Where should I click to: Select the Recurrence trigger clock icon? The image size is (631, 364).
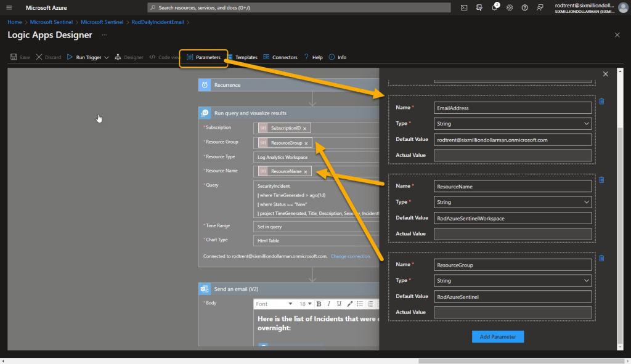tap(205, 85)
